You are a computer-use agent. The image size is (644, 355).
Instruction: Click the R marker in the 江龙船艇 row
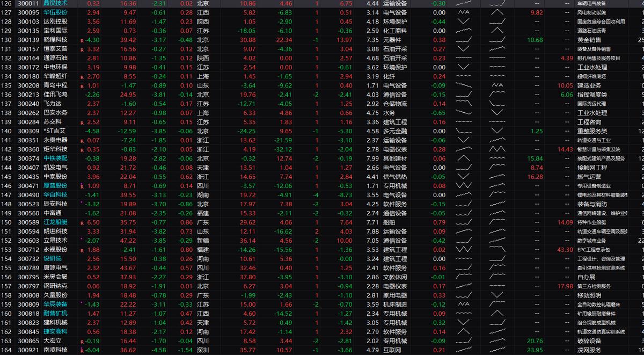[x=82, y=223]
